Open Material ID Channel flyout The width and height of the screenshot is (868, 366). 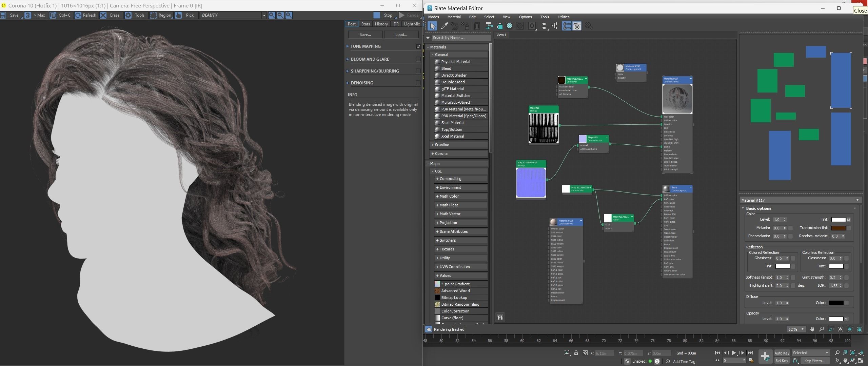pyautogui.click(x=532, y=26)
